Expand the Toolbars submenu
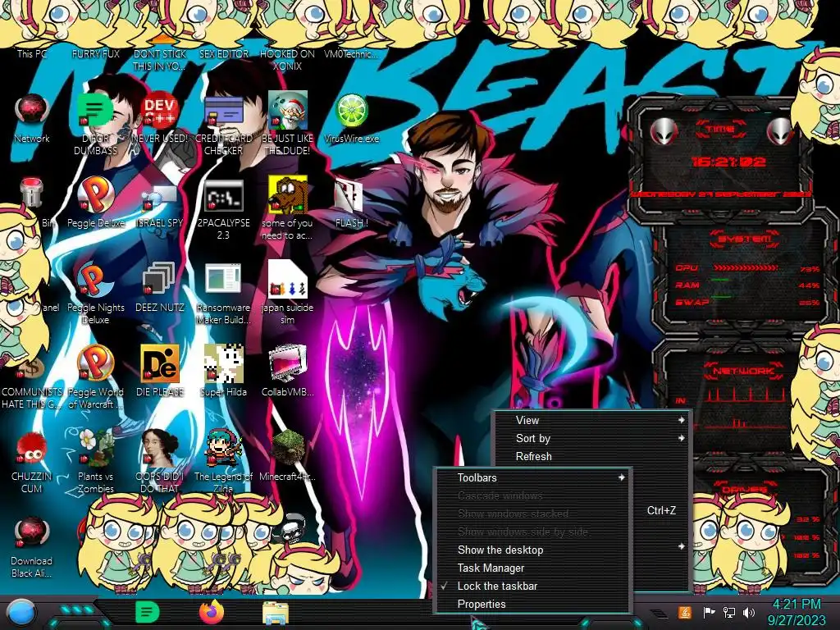The image size is (840, 630). pos(533,478)
